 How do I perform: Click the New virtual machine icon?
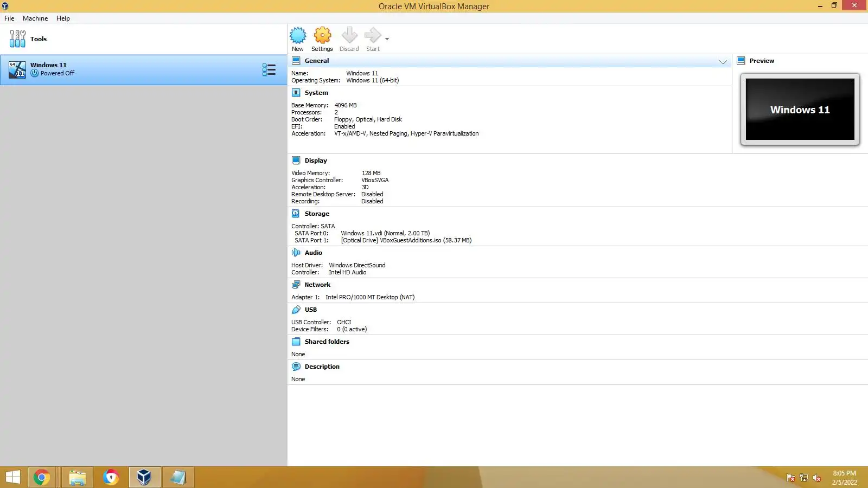click(298, 35)
